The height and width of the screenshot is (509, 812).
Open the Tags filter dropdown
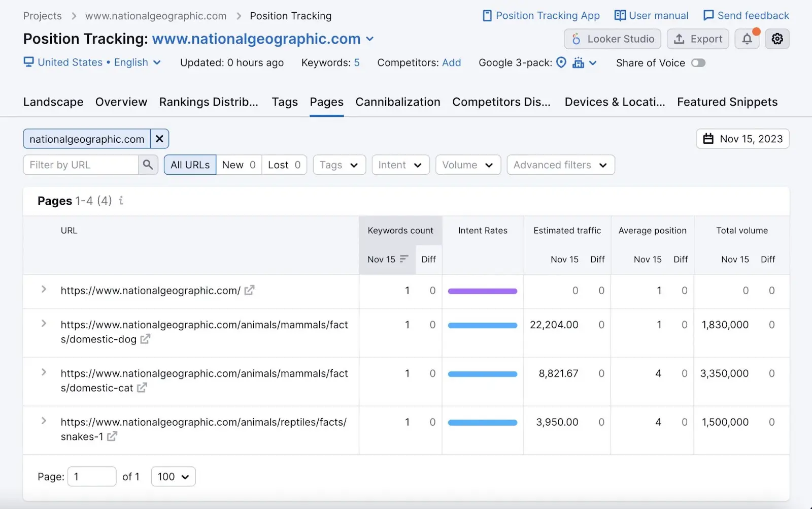(x=340, y=165)
